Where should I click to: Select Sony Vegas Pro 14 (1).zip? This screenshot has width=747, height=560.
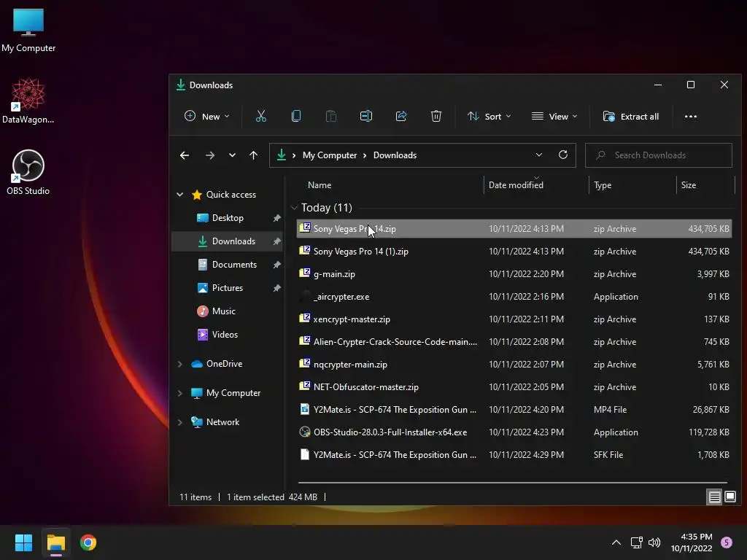514,252
